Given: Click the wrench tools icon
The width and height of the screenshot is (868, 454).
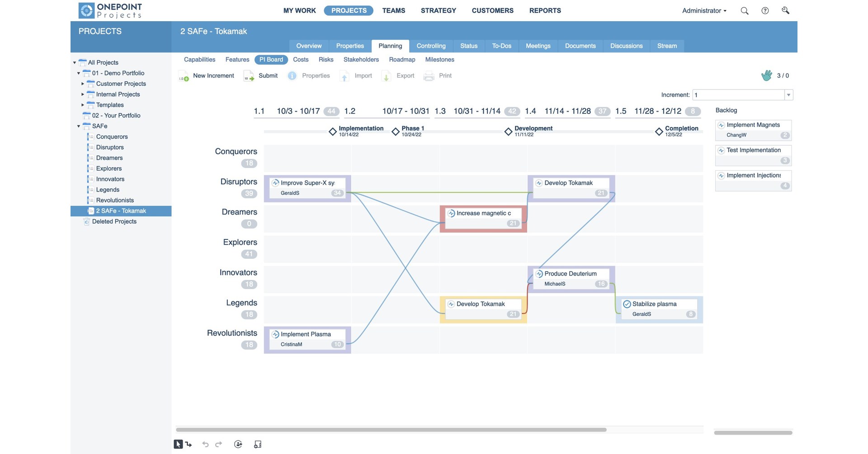Looking at the screenshot, I should pyautogui.click(x=786, y=10).
